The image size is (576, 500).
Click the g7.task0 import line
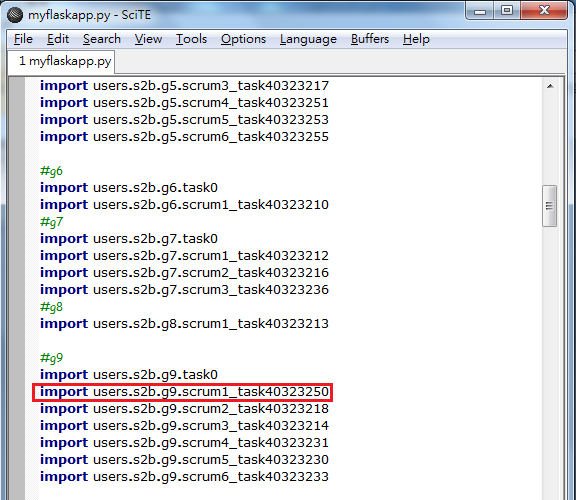click(x=129, y=239)
